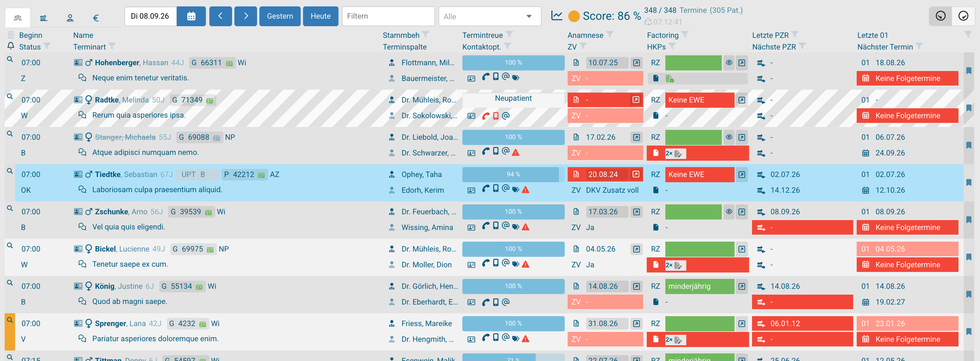Open the Nächster Termin column filter

coord(919,46)
